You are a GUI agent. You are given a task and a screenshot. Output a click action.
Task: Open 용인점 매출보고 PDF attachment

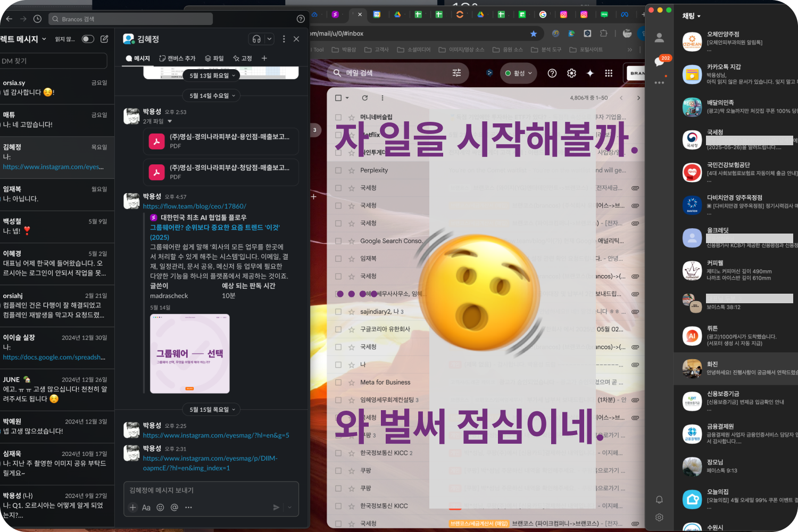point(221,141)
